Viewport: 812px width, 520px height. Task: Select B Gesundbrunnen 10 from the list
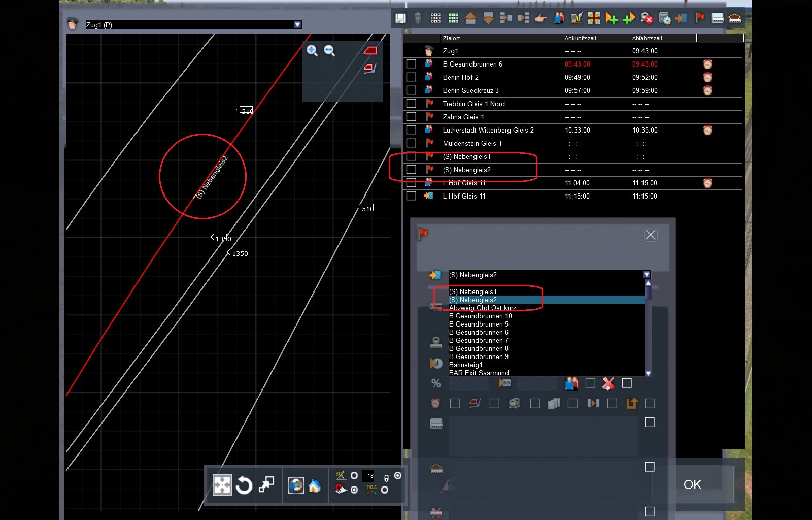[480, 316]
